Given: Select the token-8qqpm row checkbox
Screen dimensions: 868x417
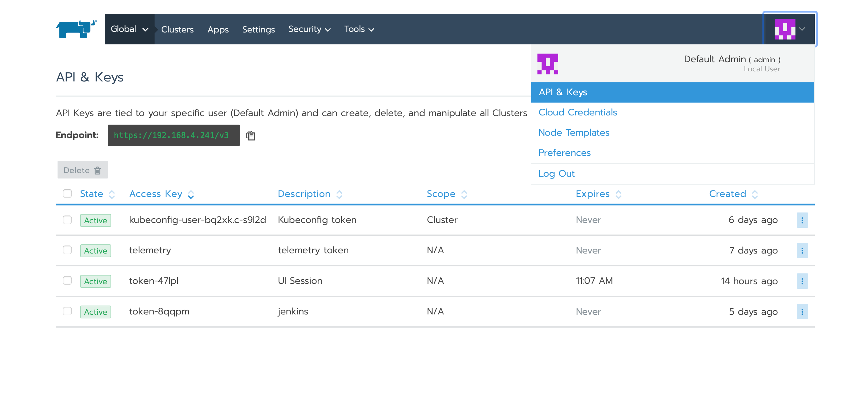Looking at the screenshot, I should point(67,311).
